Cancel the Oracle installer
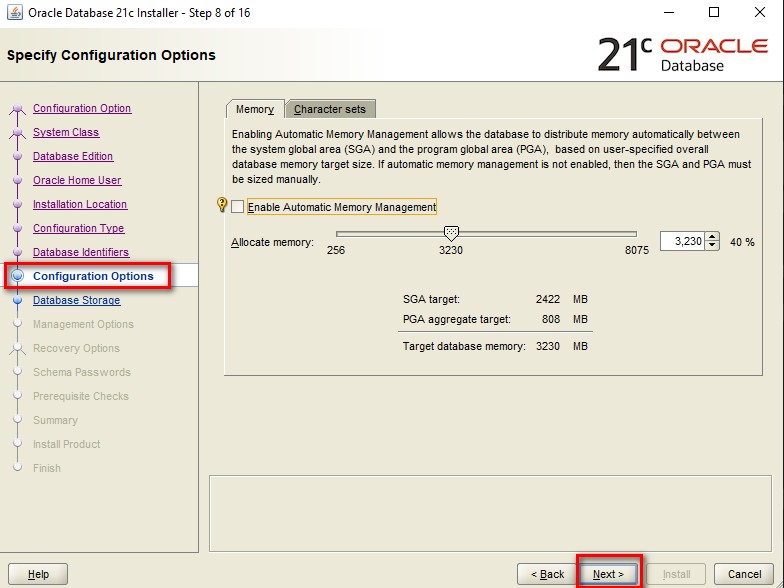The image size is (784, 588). (744, 574)
